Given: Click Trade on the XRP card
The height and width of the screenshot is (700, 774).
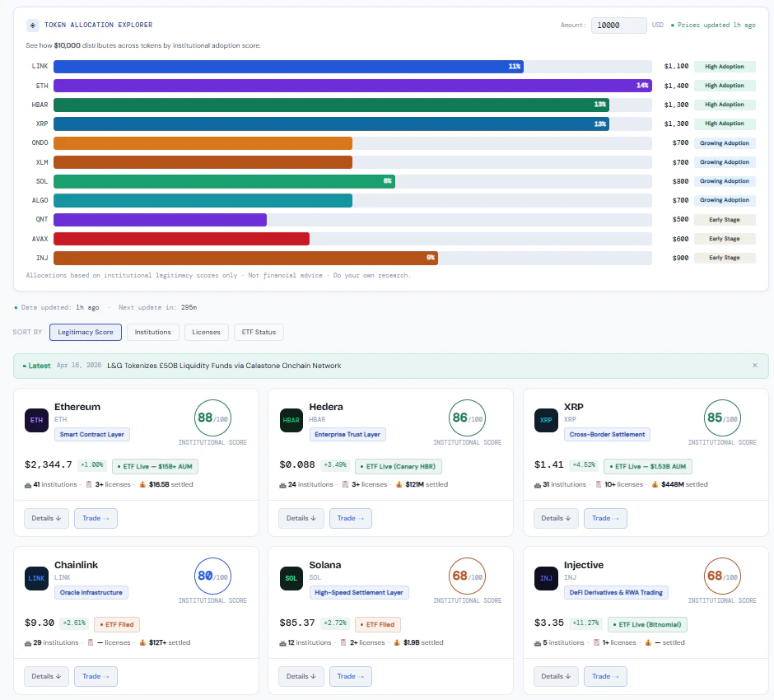Looking at the screenshot, I should point(607,518).
